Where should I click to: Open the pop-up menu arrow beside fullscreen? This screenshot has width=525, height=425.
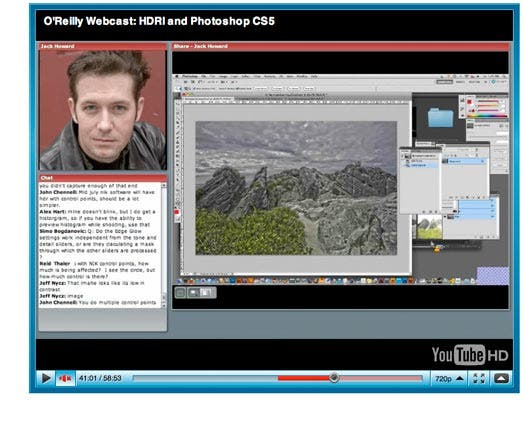[501, 379]
